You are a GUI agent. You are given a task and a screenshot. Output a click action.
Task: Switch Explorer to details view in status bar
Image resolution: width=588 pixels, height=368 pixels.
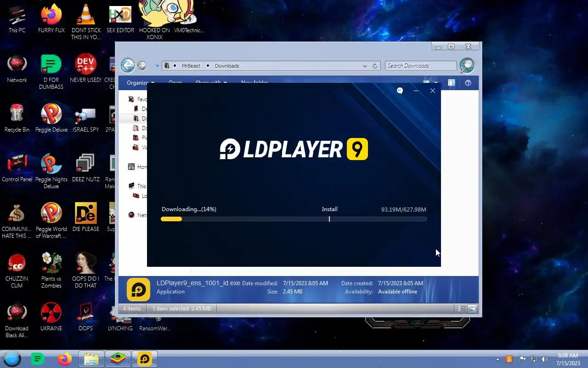pos(462,309)
